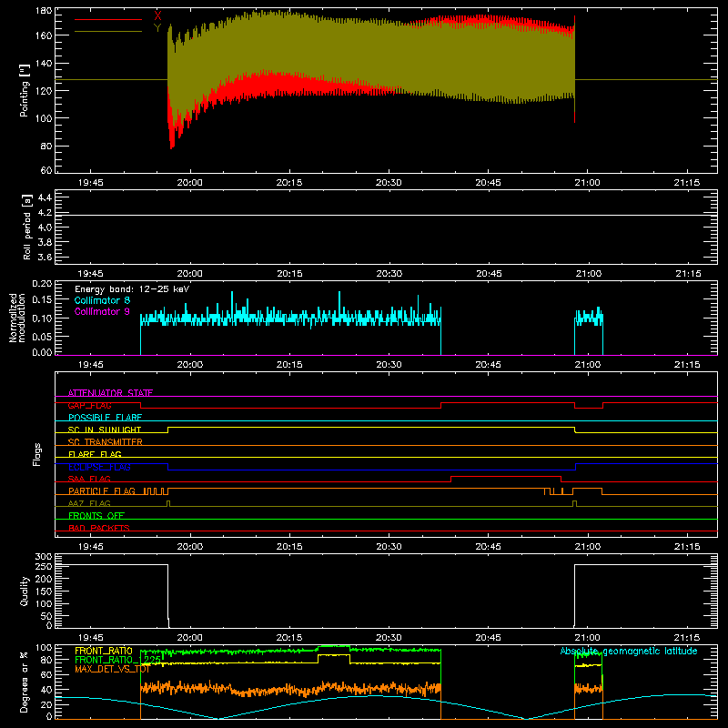The width and height of the screenshot is (728, 728).
Task: Click the yellow FRONT_RATIO legend entry
Action: tap(104, 651)
